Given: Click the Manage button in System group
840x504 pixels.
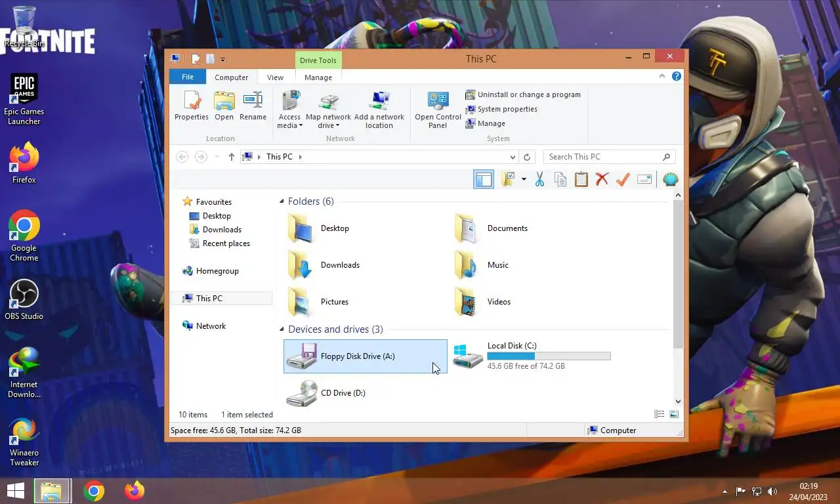Looking at the screenshot, I should 486,123.
